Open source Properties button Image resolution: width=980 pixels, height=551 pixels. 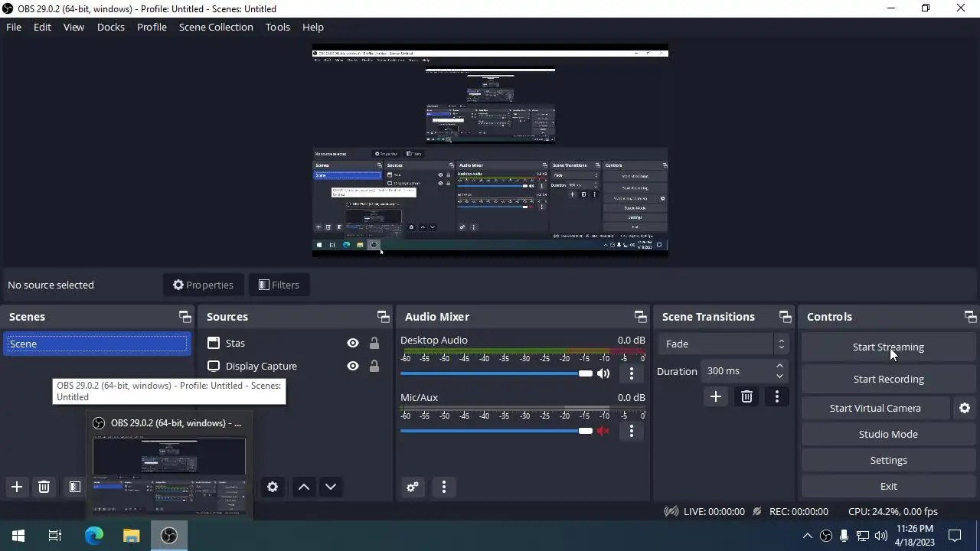(203, 285)
